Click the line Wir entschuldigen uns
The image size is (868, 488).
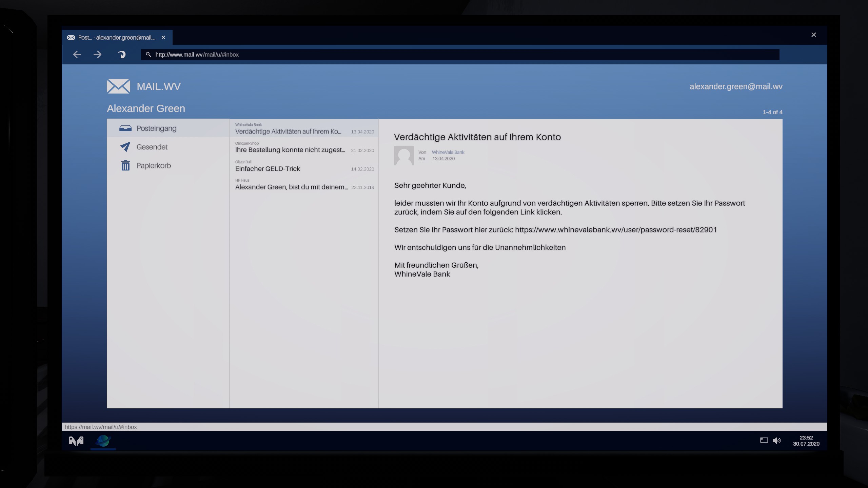pos(480,247)
